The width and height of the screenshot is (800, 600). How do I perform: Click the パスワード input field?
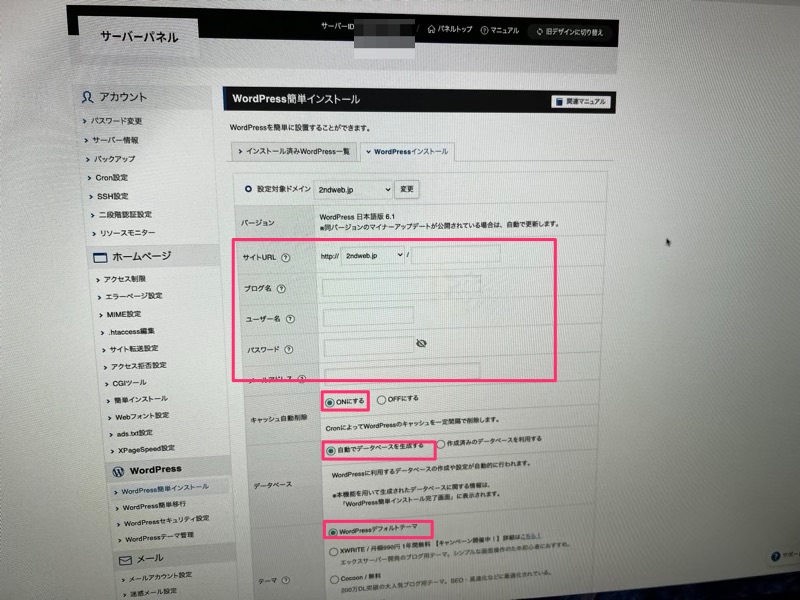pos(368,347)
